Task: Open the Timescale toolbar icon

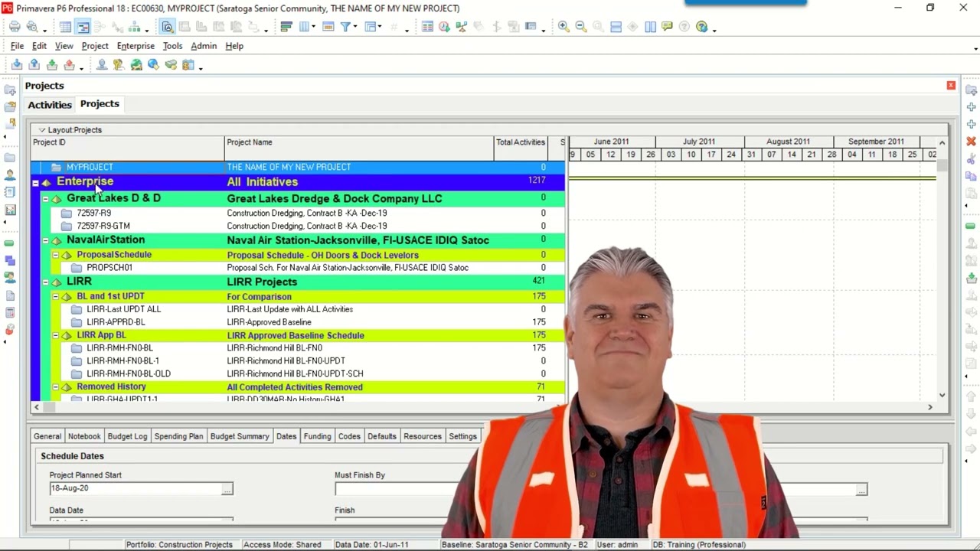Action: tap(328, 27)
